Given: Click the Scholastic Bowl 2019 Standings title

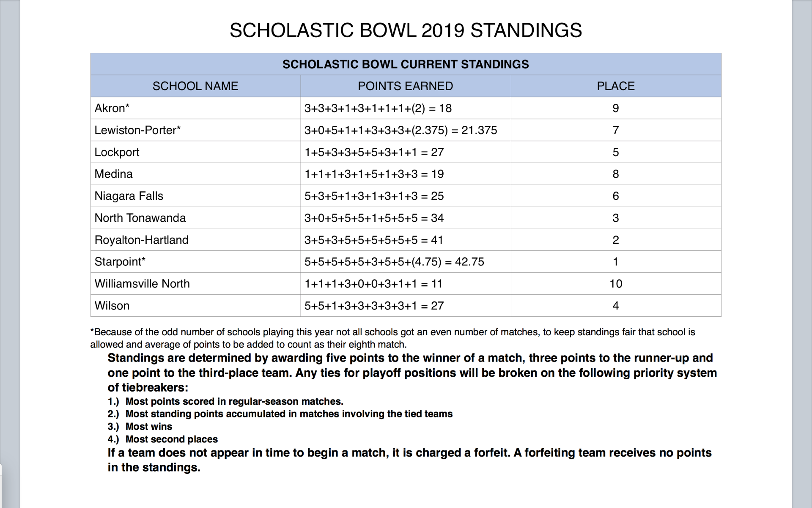Looking at the screenshot, I should 406,30.
